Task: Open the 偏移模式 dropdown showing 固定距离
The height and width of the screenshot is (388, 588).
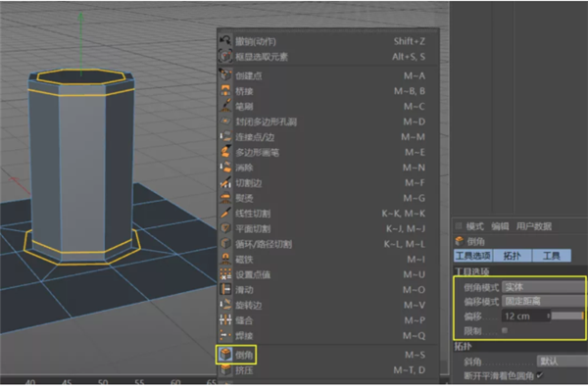Action: click(543, 301)
